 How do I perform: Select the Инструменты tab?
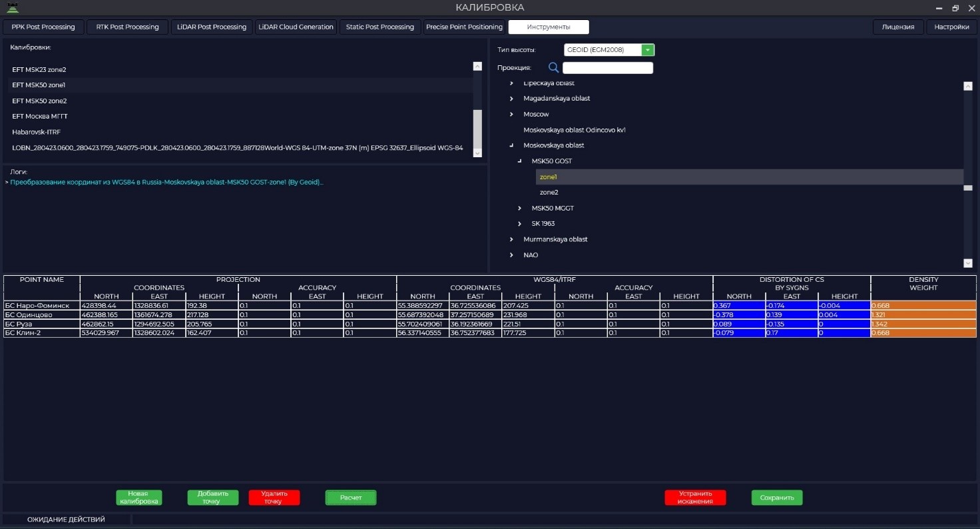(x=549, y=27)
